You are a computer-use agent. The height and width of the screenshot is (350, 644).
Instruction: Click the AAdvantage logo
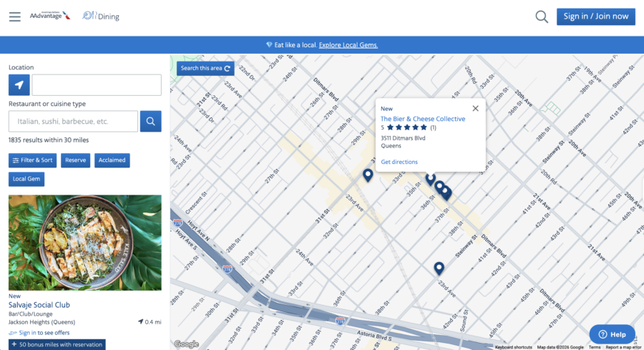pyautogui.click(x=49, y=16)
